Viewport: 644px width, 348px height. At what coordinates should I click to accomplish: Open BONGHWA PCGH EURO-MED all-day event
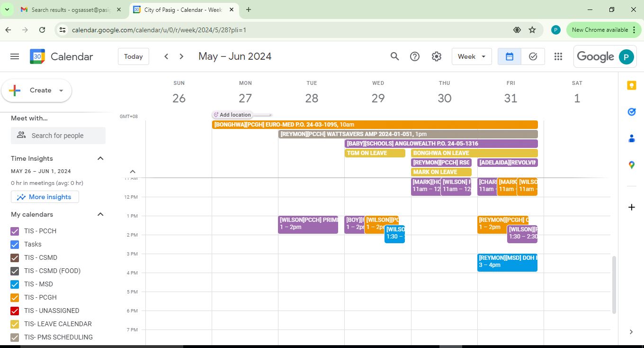point(375,125)
